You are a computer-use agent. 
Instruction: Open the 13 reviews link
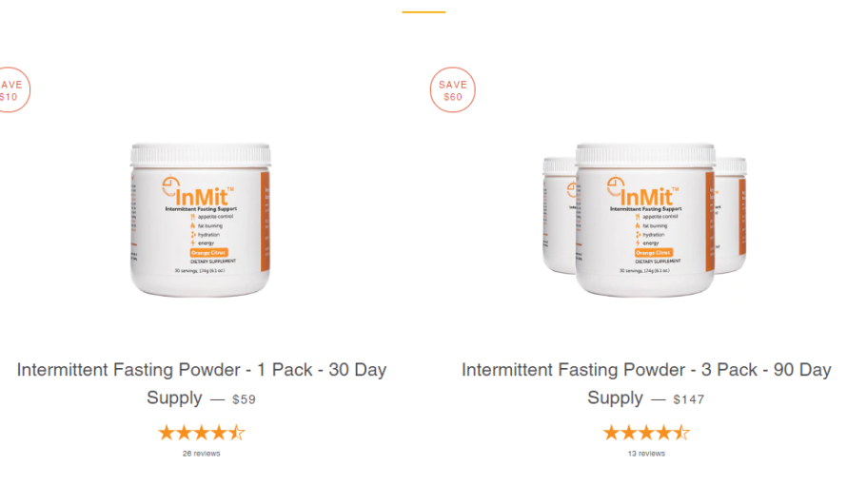(646, 454)
